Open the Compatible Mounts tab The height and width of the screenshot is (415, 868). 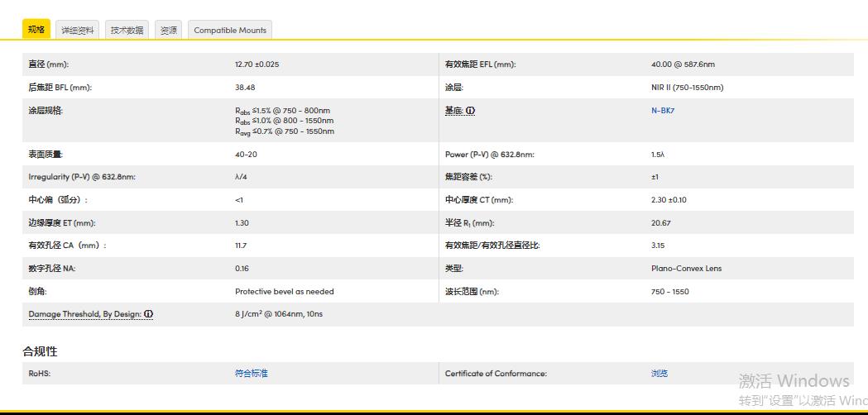point(230,30)
